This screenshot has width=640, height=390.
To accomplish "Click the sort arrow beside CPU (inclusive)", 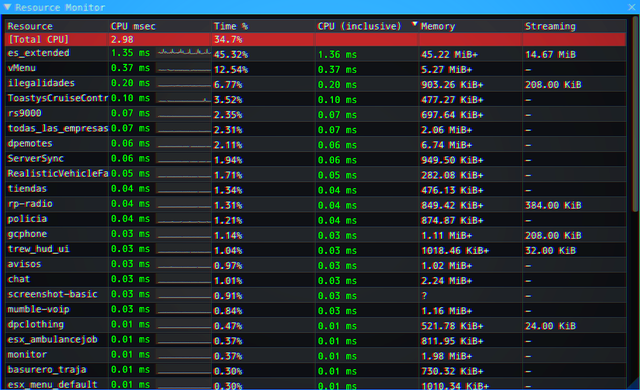I will [x=414, y=24].
